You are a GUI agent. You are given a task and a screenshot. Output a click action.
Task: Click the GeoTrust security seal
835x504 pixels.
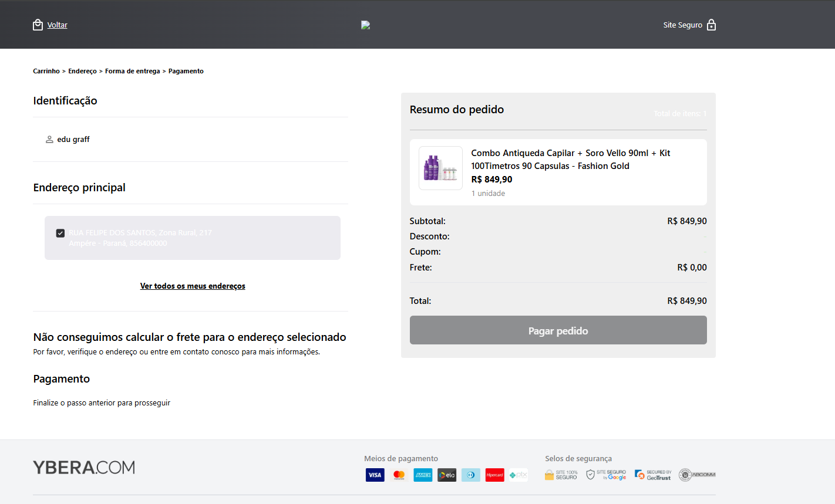653,475
